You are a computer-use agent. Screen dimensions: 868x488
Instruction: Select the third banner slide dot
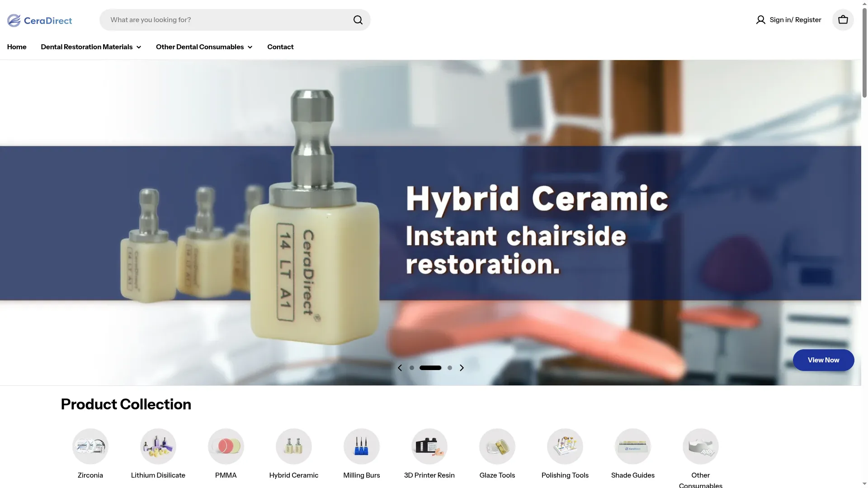(x=450, y=368)
